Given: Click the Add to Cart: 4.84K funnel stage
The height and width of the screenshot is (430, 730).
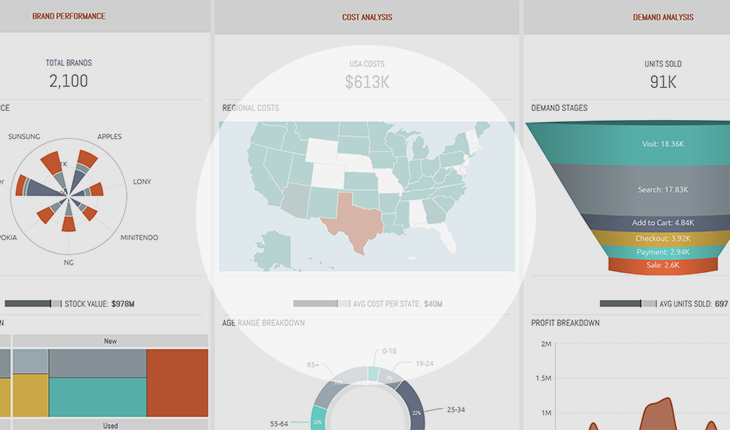Looking at the screenshot, I should (663, 222).
